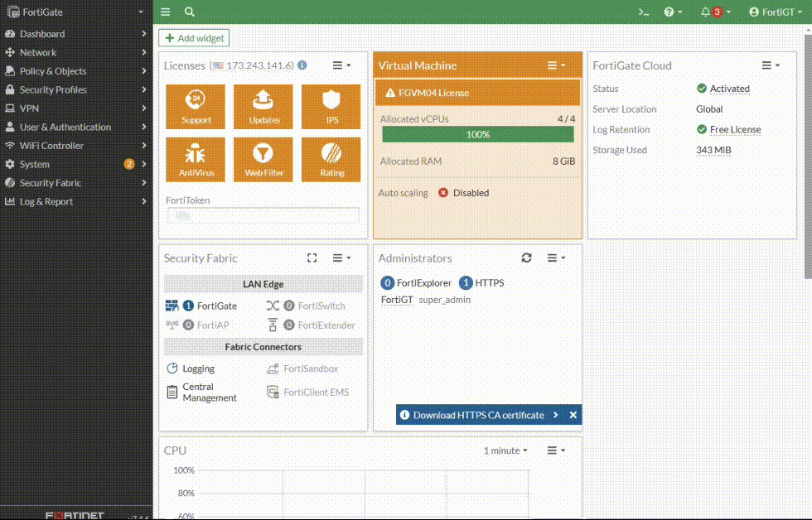Click the Rating license tile
812x520 pixels.
click(x=331, y=159)
